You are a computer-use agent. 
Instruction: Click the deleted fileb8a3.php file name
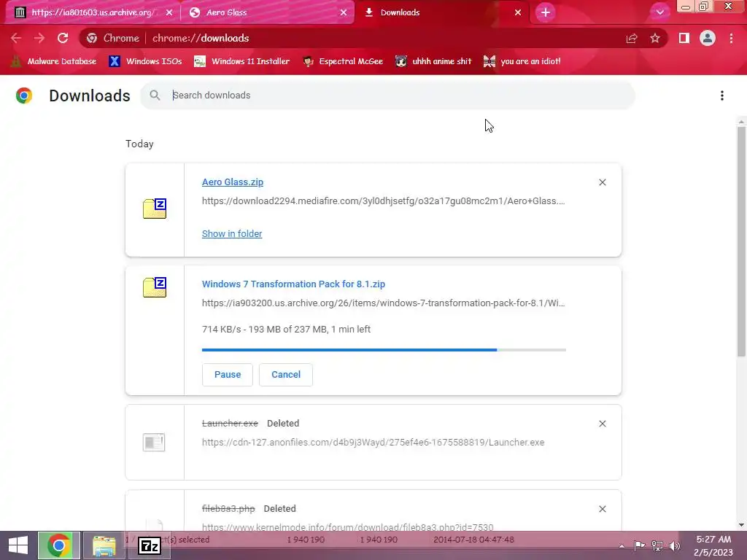click(228, 508)
